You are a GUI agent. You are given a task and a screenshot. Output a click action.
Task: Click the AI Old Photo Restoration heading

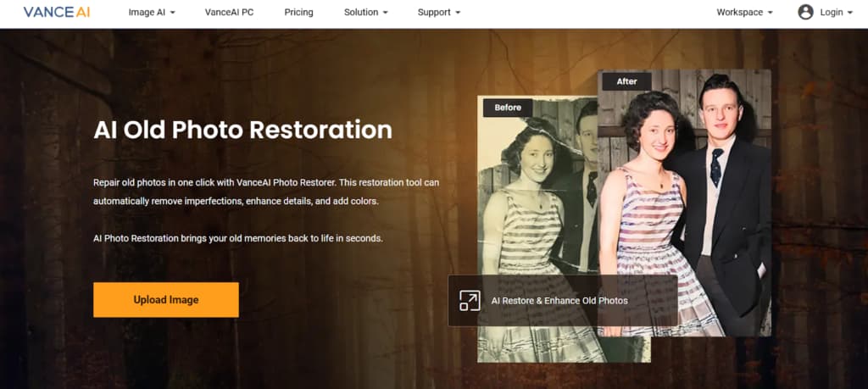click(x=243, y=130)
